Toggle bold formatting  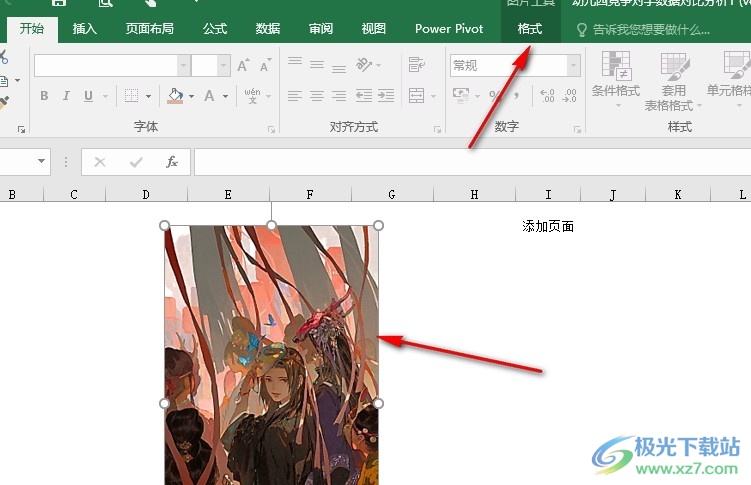tap(44, 96)
